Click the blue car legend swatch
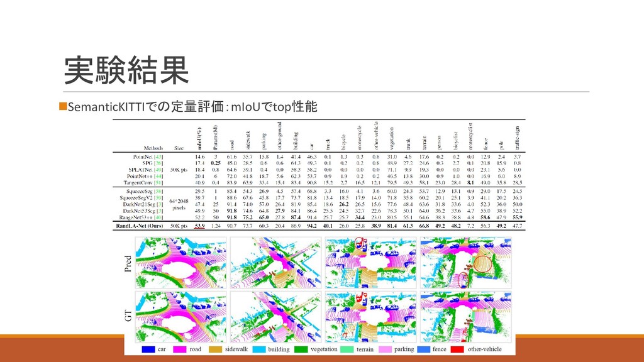 148,349
